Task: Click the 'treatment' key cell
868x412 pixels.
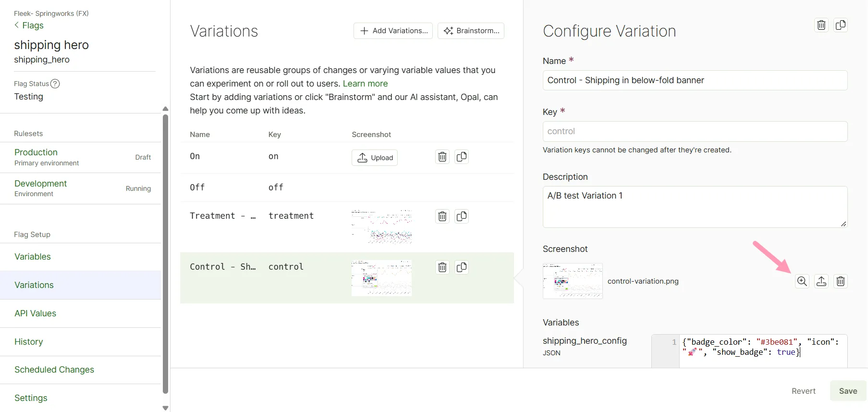Action: (291, 216)
